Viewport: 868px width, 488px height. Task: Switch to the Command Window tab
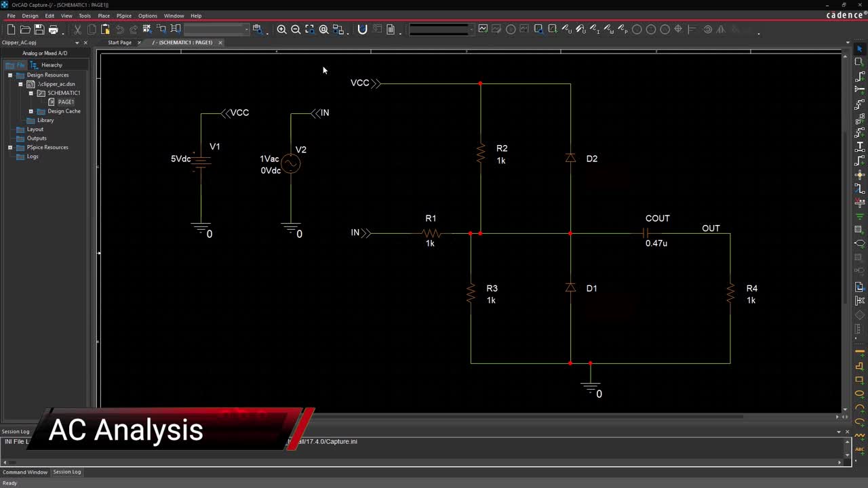point(25,472)
